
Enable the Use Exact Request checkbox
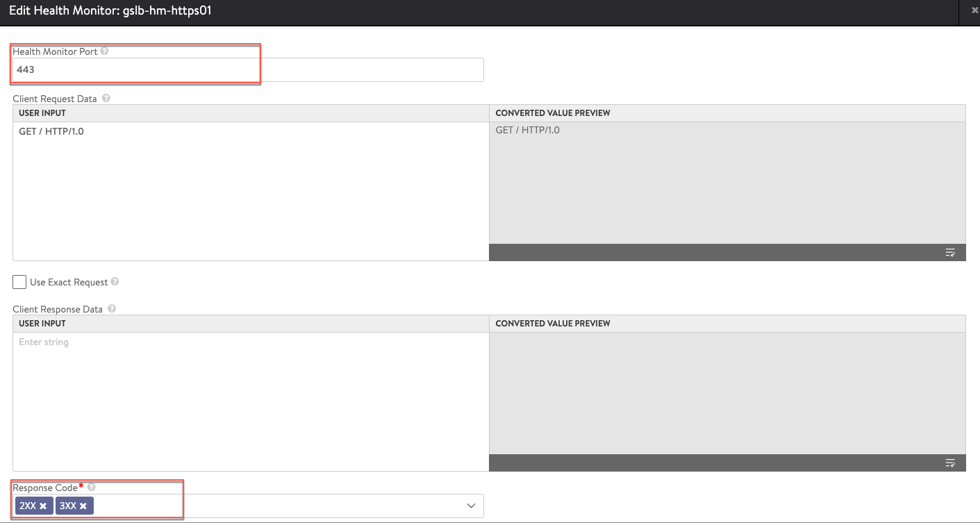(19, 282)
